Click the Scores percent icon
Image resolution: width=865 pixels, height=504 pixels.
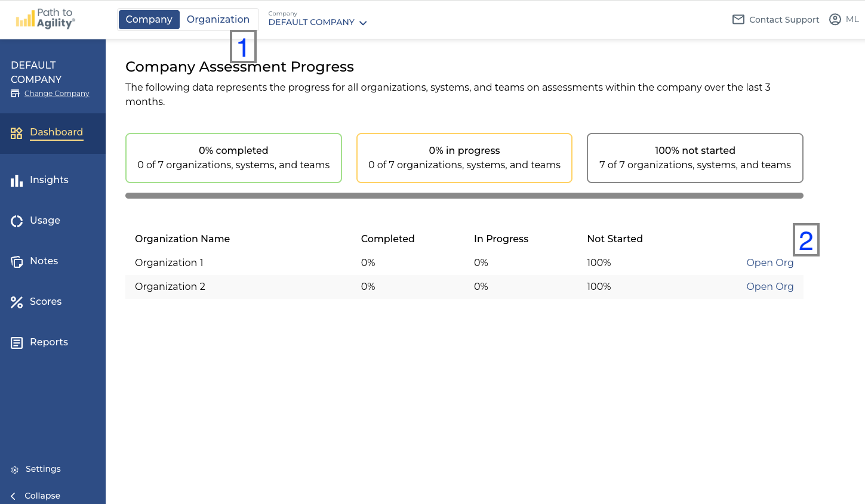pyautogui.click(x=17, y=302)
